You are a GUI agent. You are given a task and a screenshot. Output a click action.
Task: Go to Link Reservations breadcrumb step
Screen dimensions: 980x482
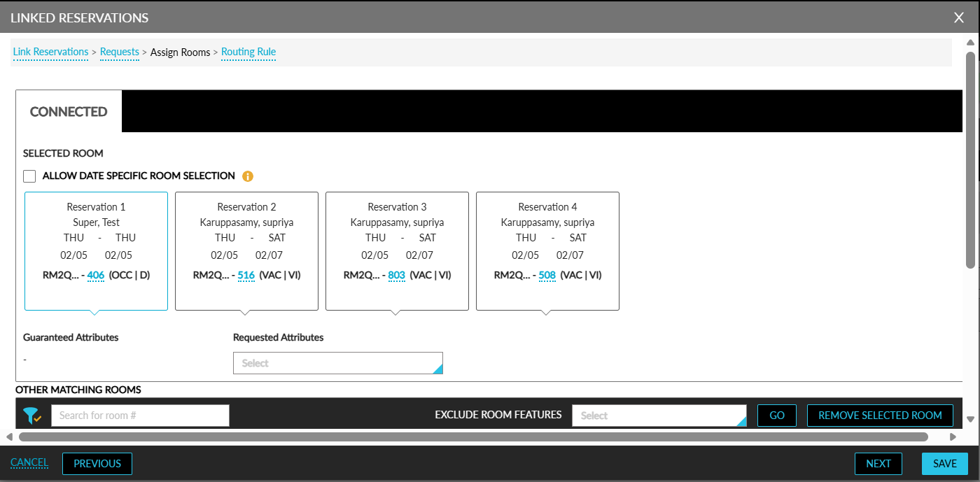[50, 52]
